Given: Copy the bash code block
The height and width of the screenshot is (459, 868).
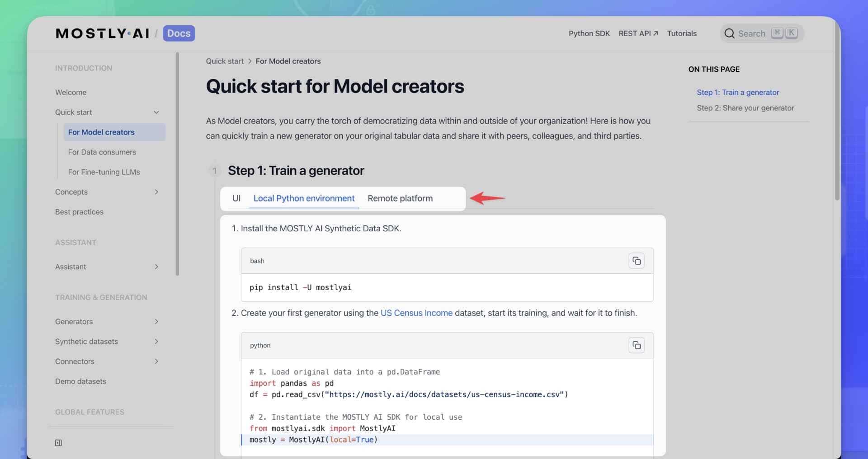Looking at the screenshot, I should (637, 261).
